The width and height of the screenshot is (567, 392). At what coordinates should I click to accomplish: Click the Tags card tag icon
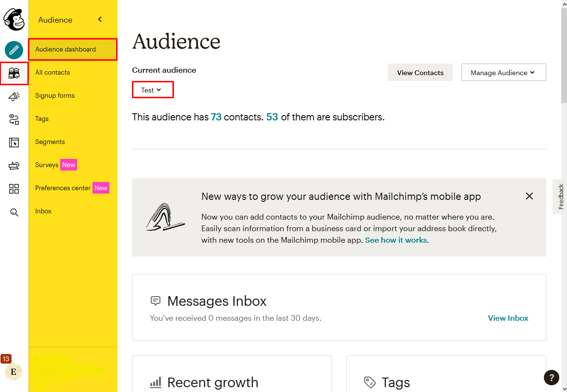point(369,382)
